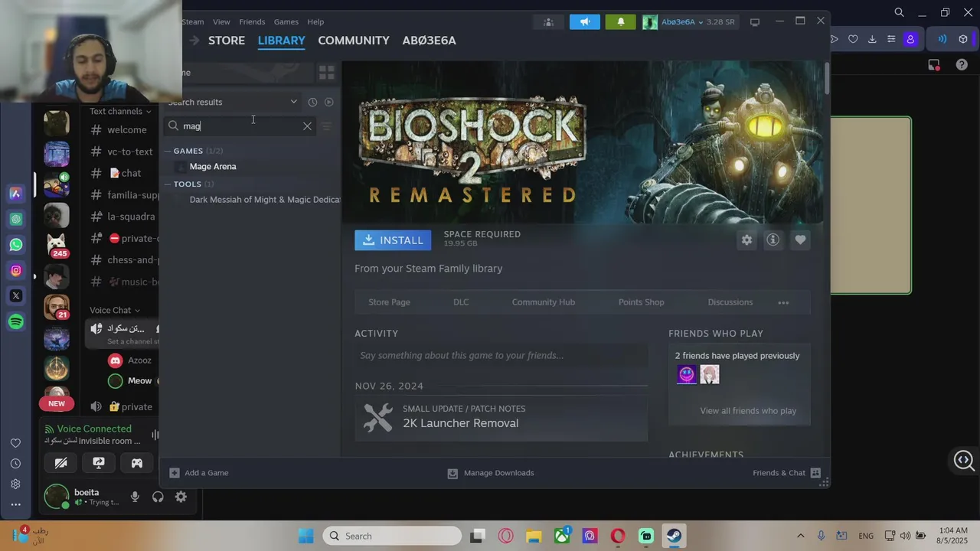The image size is (980, 551).
Task: Visit the Community Hub
Action: (544, 302)
